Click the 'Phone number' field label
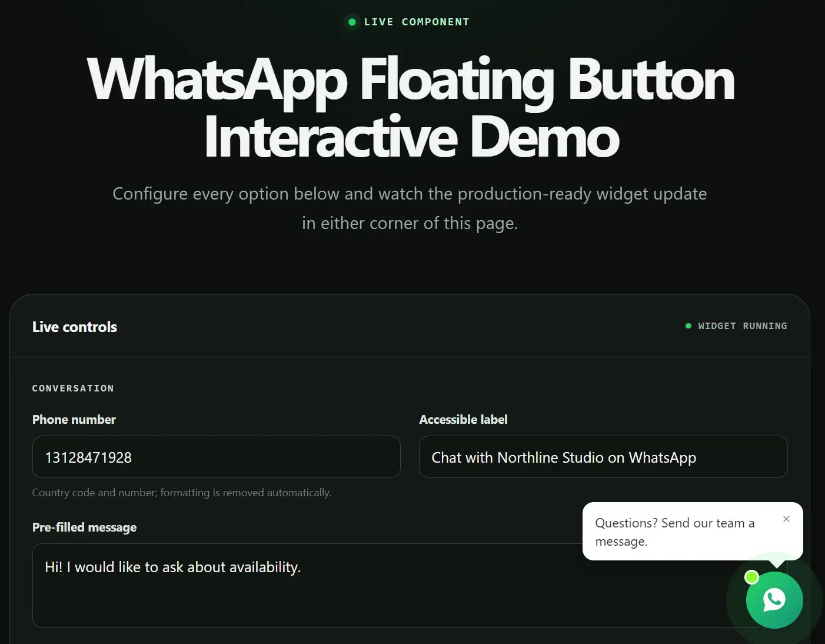The image size is (825, 644). pos(74,420)
